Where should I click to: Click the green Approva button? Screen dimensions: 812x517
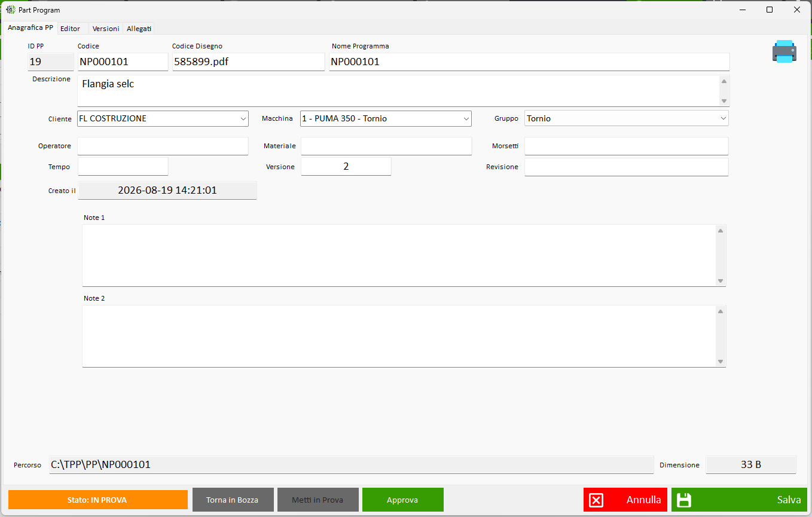pyautogui.click(x=402, y=500)
